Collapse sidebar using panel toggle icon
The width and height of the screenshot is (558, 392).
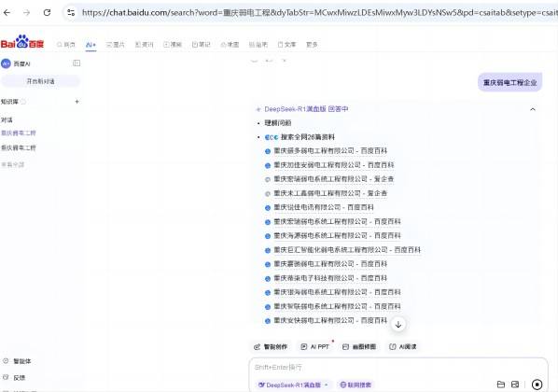point(77,63)
